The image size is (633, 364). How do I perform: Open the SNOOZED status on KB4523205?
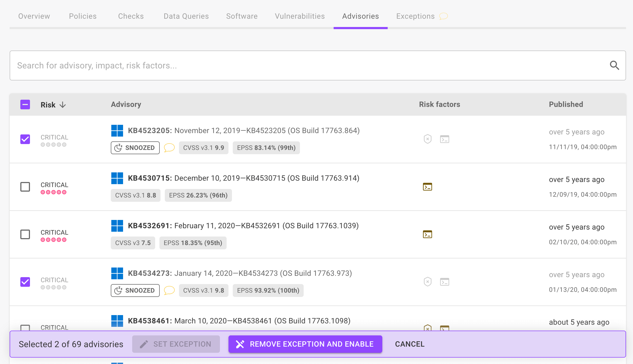[x=135, y=148]
